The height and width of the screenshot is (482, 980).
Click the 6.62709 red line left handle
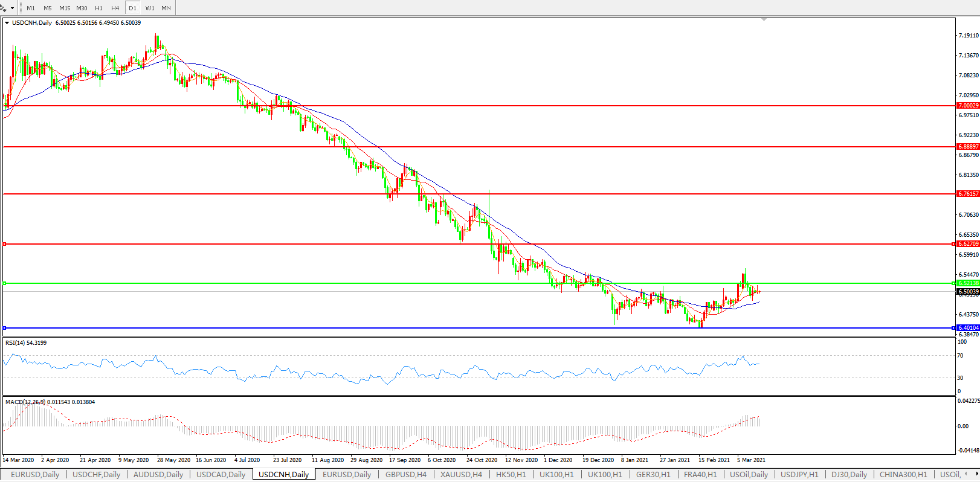click(4, 244)
